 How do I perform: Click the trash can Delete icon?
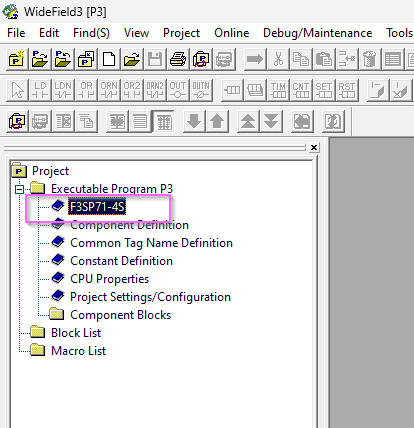click(x=370, y=59)
